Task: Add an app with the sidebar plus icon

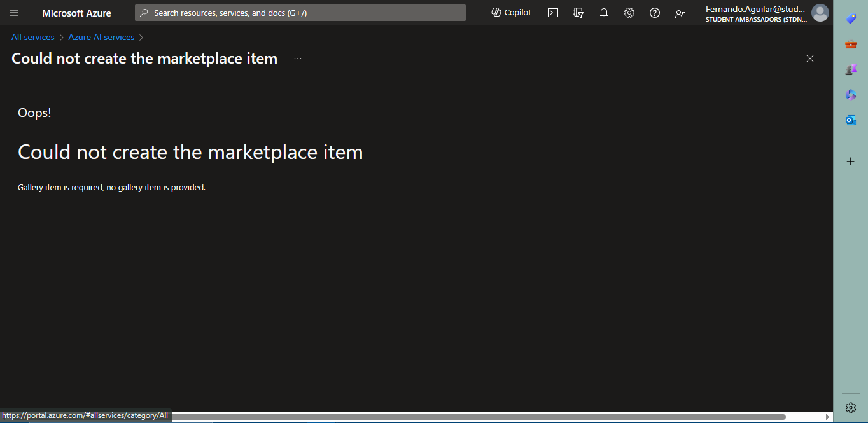Action: (850, 161)
